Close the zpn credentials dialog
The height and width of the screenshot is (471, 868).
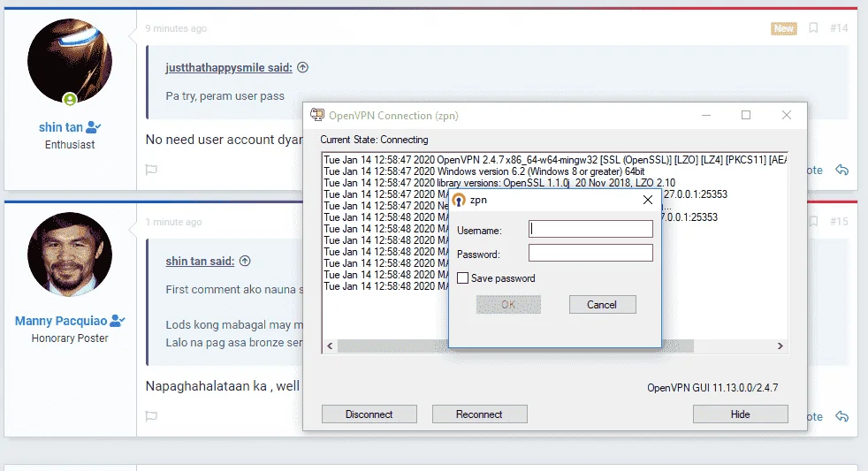point(648,200)
